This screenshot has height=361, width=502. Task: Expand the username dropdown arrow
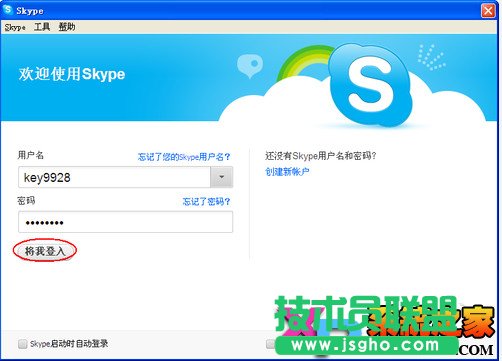pyautogui.click(x=221, y=177)
